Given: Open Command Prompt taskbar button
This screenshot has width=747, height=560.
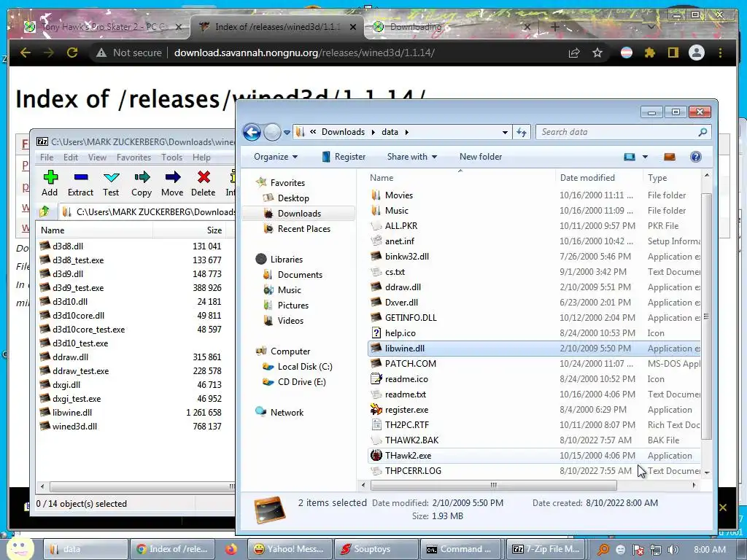Looking at the screenshot, I should [x=461, y=549].
